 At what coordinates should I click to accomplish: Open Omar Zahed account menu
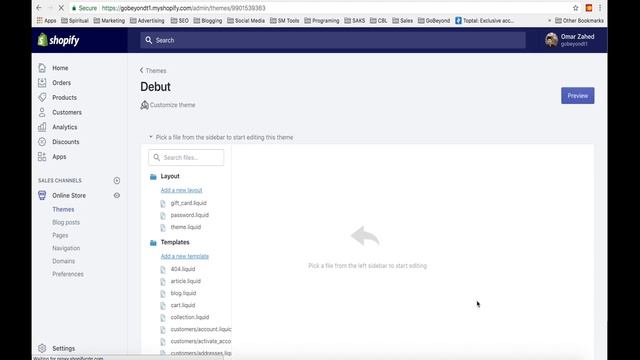pos(570,40)
